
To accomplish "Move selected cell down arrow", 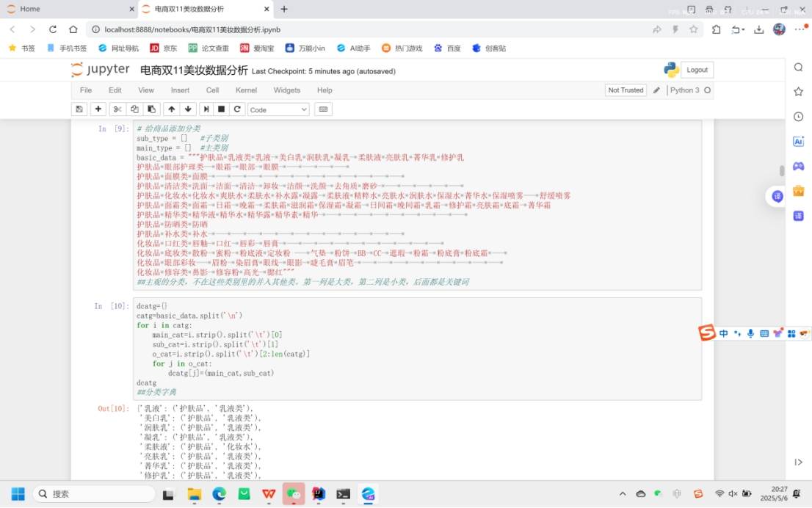I will point(188,109).
